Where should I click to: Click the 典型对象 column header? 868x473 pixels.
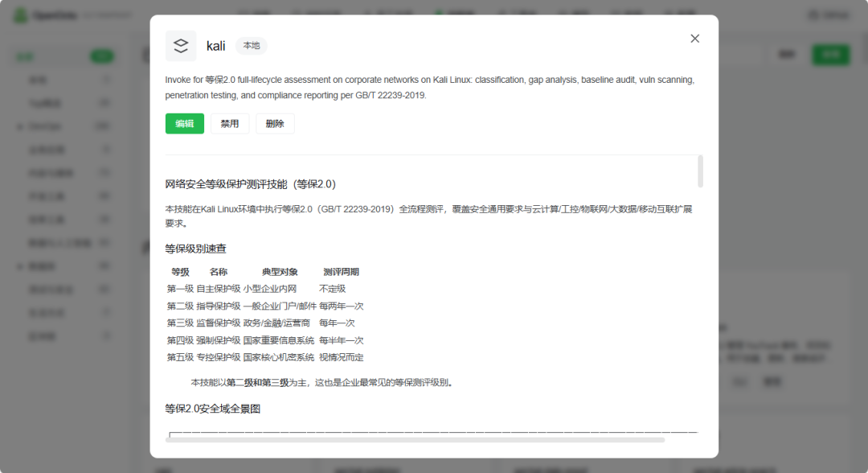[x=280, y=272]
